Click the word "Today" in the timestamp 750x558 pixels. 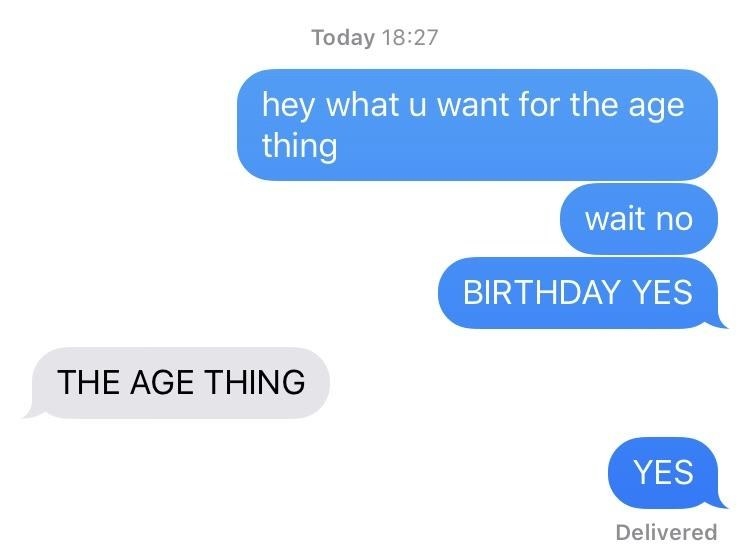343,38
